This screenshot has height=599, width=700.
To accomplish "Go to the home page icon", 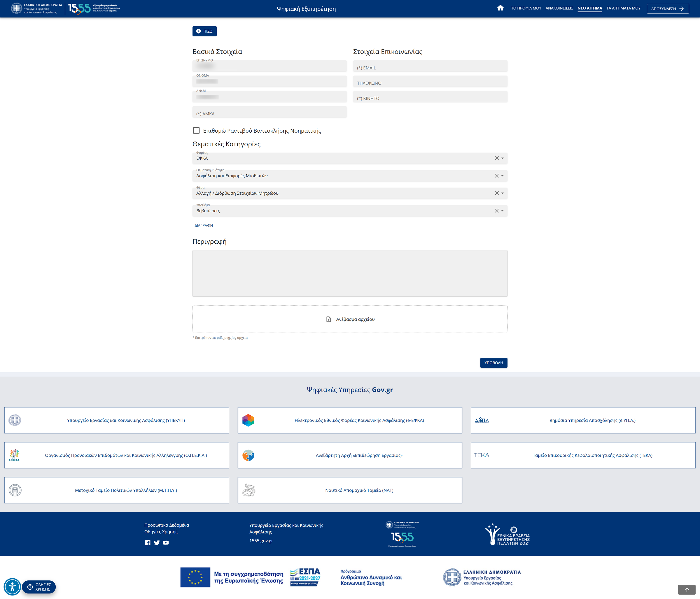I will tap(500, 8).
